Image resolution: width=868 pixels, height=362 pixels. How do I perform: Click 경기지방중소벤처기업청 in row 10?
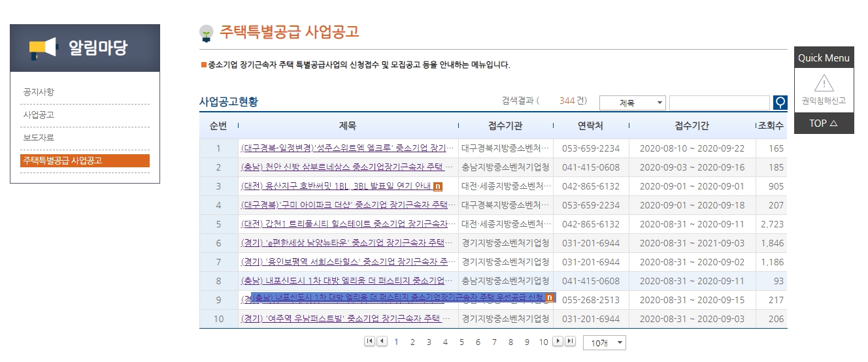pyautogui.click(x=505, y=319)
